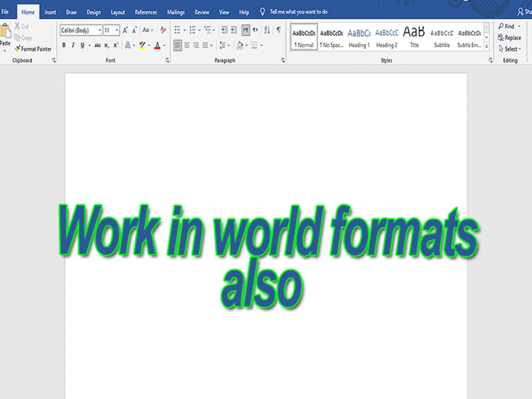The width and height of the screenshot is (532, 399).
Task: Insert a bulleted list
Action: (177, 30)
